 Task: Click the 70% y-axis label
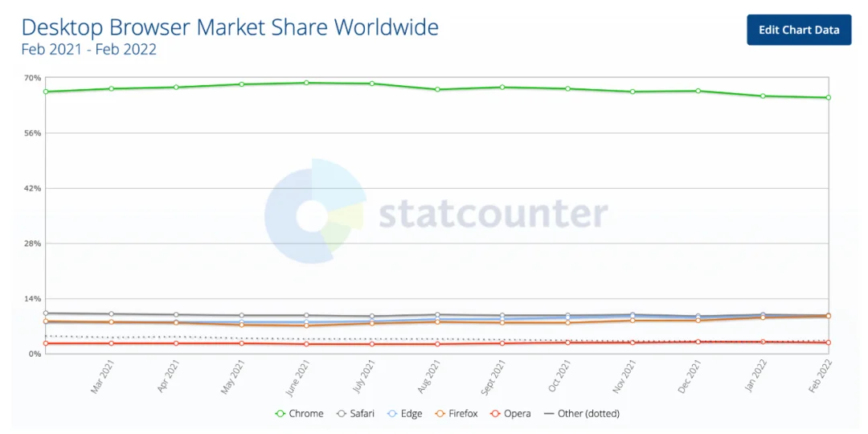click(x=32, y=78)
